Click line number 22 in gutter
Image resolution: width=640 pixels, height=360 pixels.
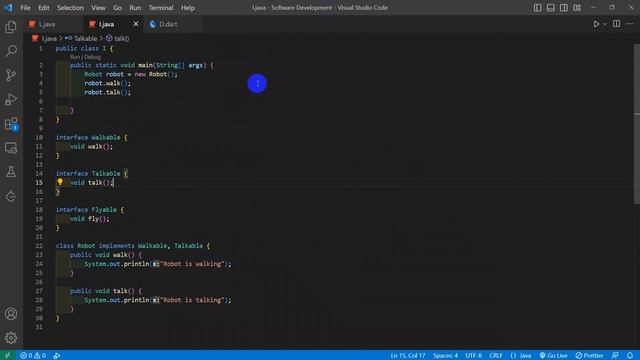click(39, 246)
